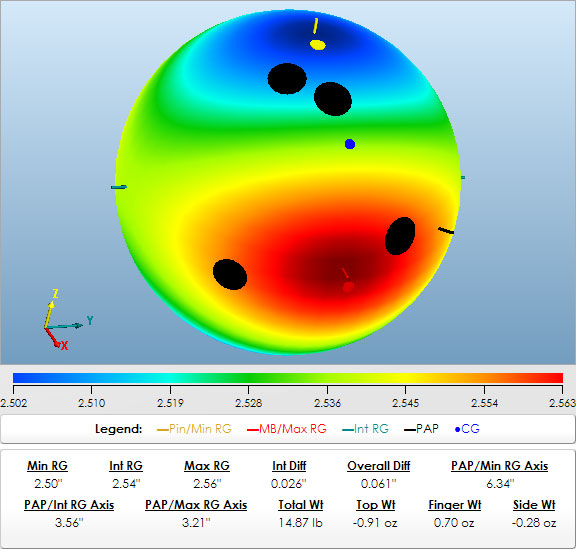Click the Finger Wt heading

(x=454, y=505)
